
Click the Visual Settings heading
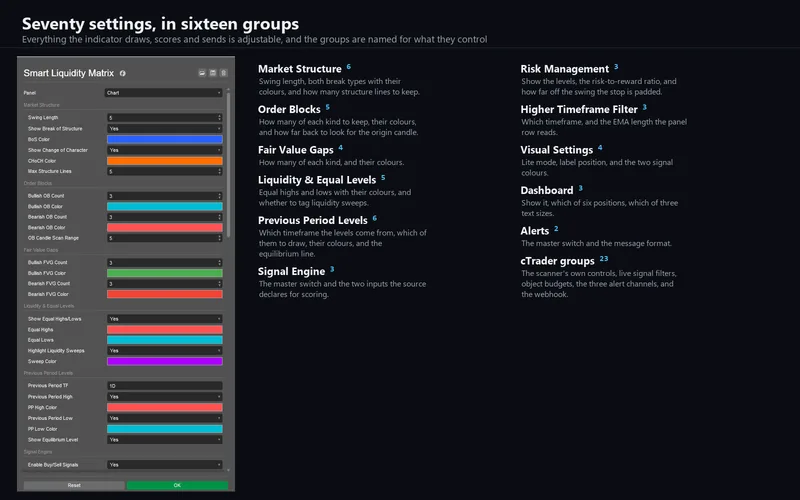coord(556,150)
